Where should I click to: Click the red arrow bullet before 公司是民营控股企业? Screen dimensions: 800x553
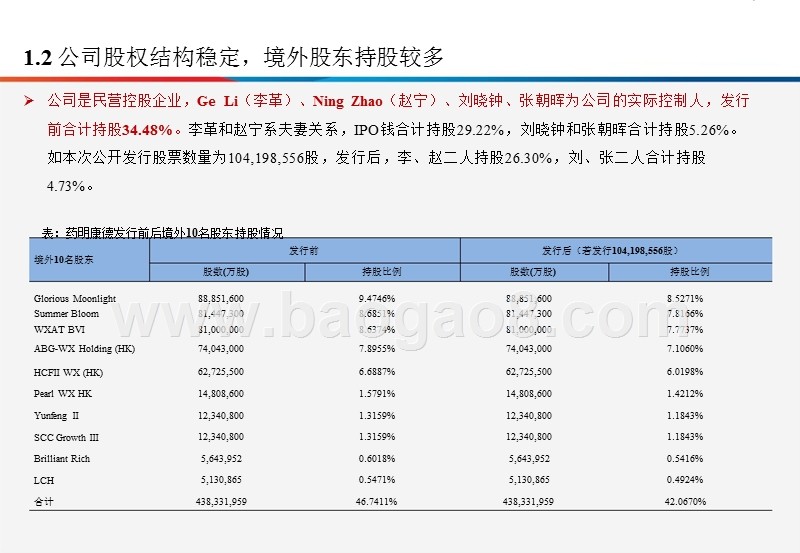[x=29, y=100]
